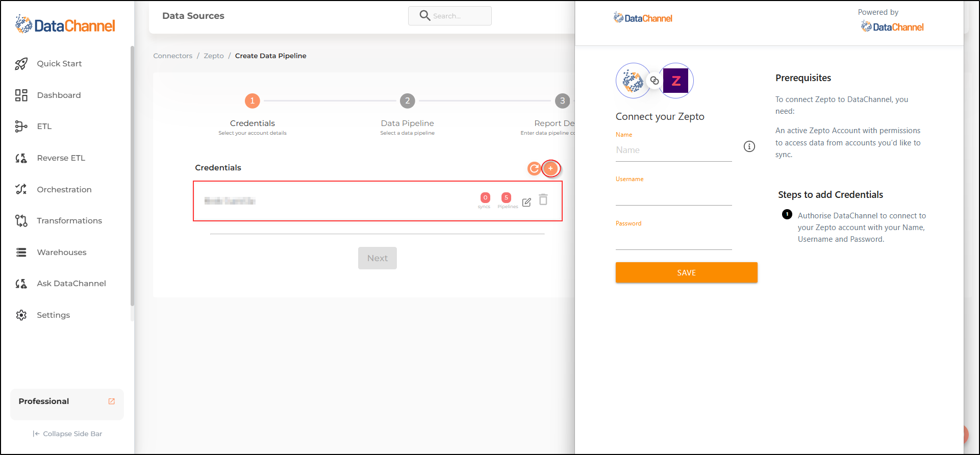This screenshot has width=980, height=455.
Task: Open Quick Start menu item
Action: (x=59, y=64)
